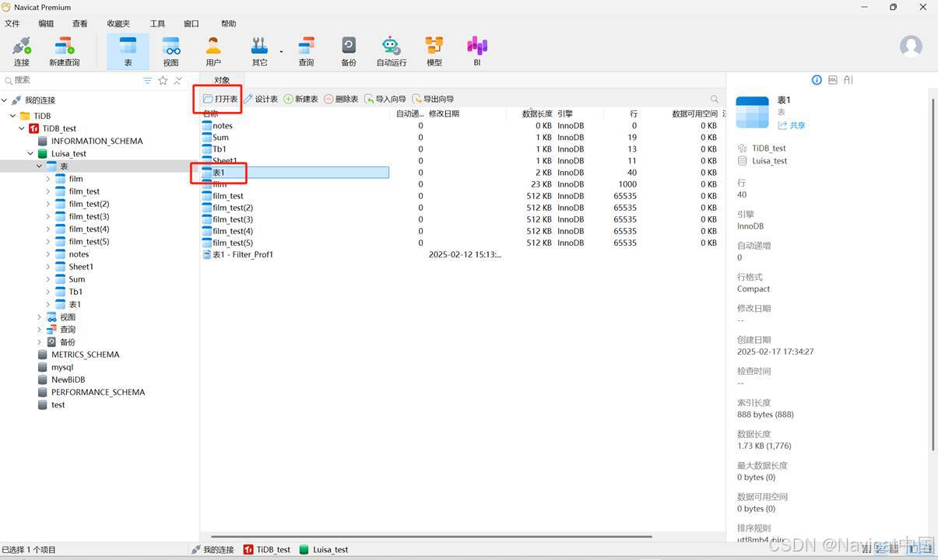Image resolution: width=938 pixels, height=560 pixels.
Task: Collapse the TiDB folder node
Action: [13, 116]
